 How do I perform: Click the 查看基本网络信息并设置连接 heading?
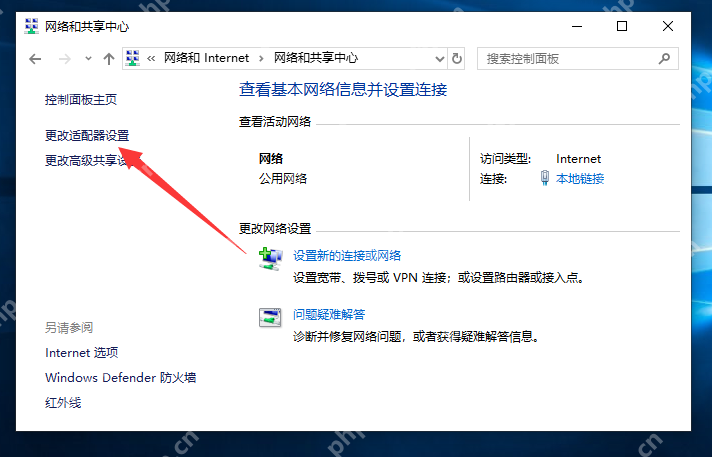[x=343, y=89]
